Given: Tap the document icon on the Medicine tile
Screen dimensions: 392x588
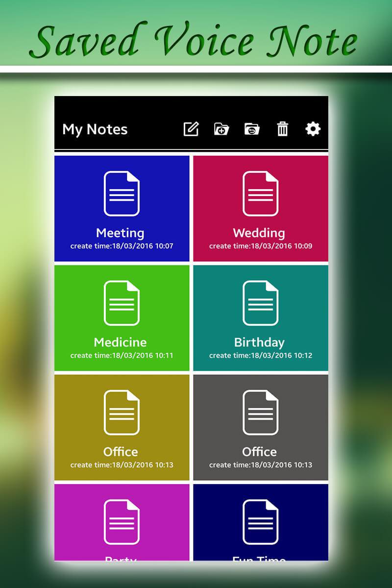Looking at the screenshot, I should [121, 302].
